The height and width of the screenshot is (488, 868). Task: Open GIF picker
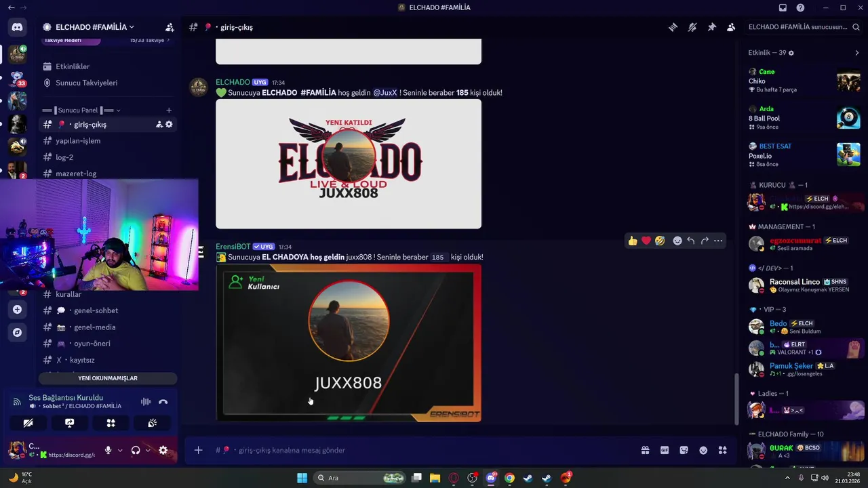[x=665, y=450]
